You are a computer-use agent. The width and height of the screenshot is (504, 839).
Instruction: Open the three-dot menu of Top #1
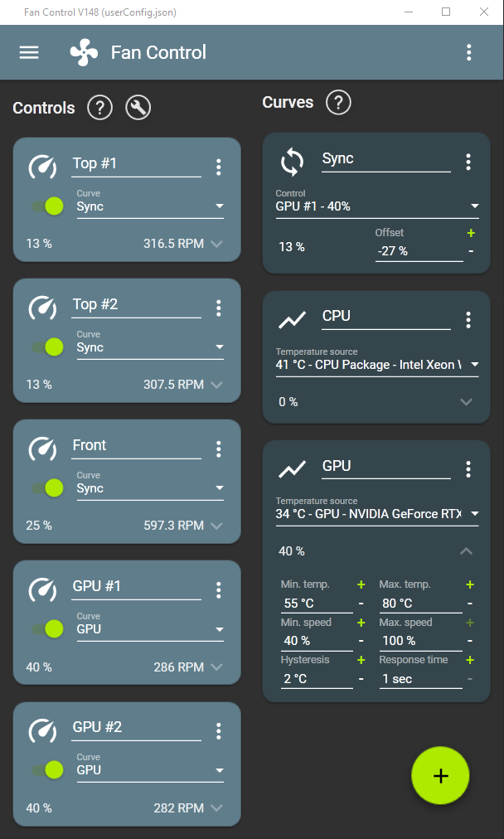(218, 167)
